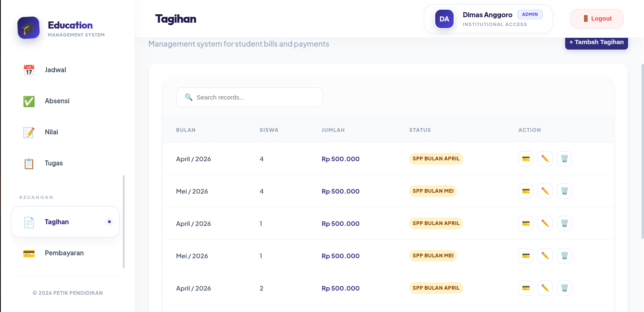Open payment icon for April / 2026, siswa 2

click(526, 288)
